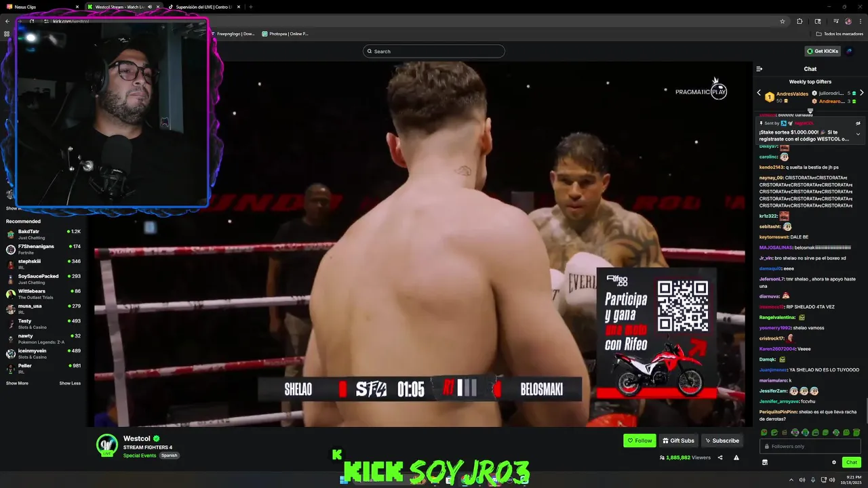Pick the first green emote in emote row
This screenshot has width=868, height=488.
tap(764, 432)
